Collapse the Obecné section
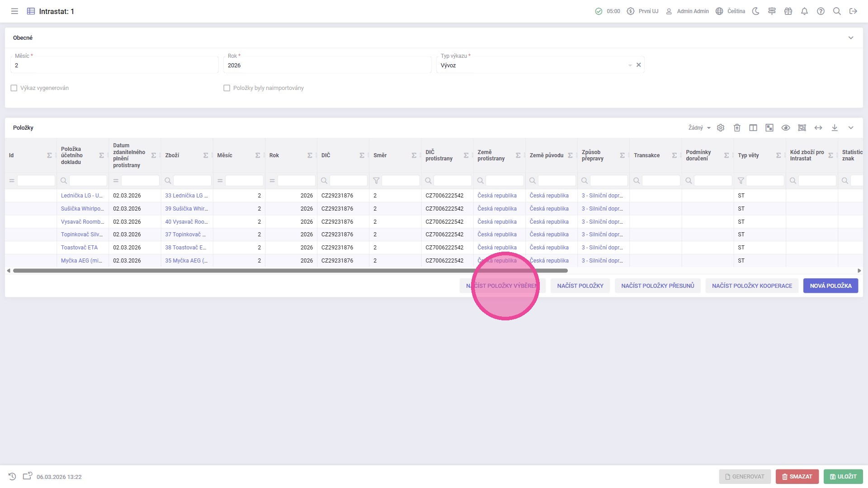Screen dimensions: 868x488 (851, 38)
